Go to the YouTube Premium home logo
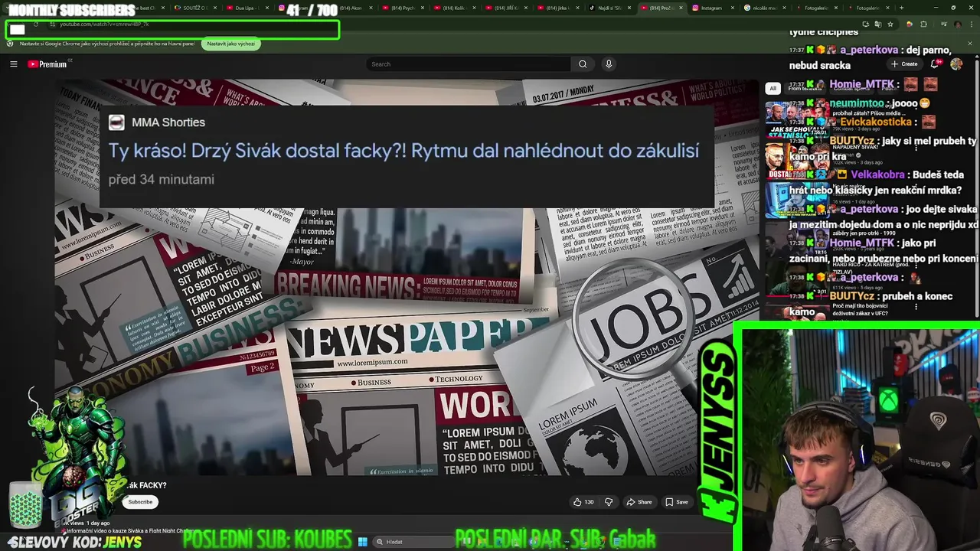 [x=47, y=64]
